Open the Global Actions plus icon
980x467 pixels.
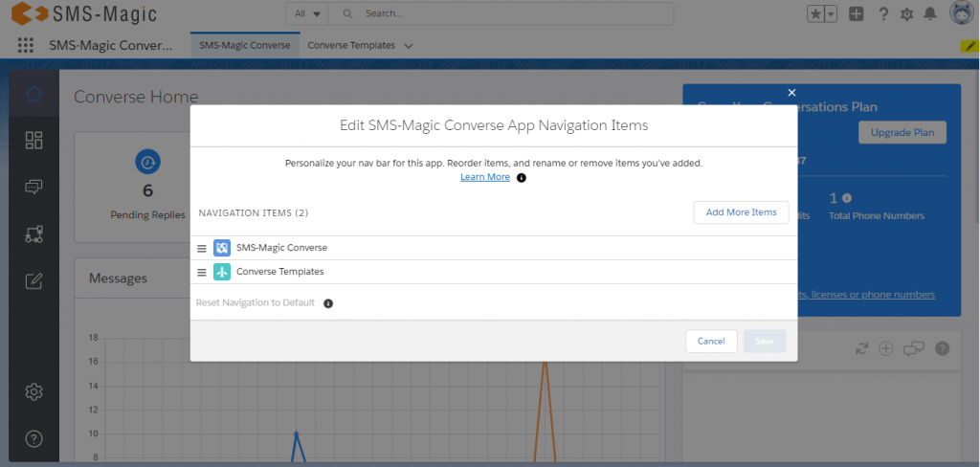click(857, 13)
